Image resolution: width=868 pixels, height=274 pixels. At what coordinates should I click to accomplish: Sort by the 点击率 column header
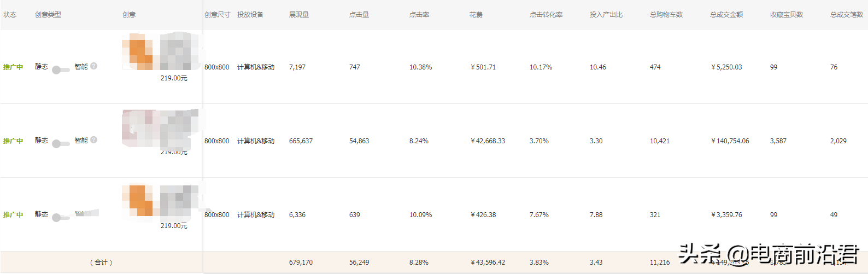click(419, 15)
